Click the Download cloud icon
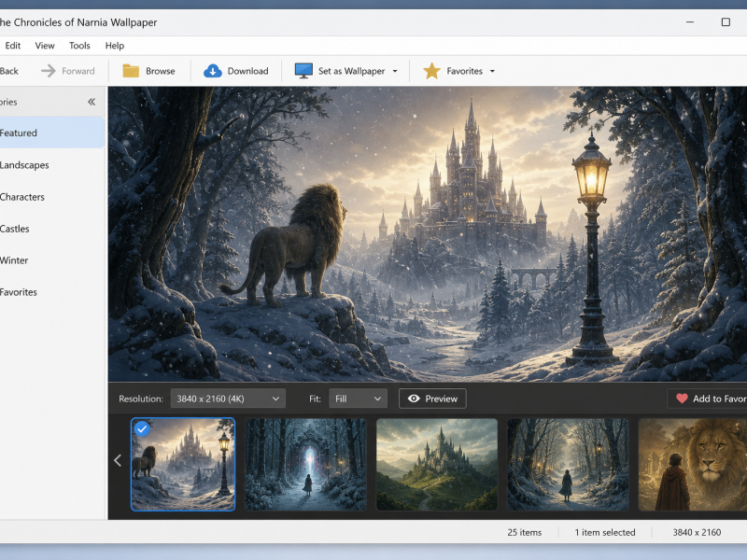Viewport: 747px width, 560px height. (213, 71)
